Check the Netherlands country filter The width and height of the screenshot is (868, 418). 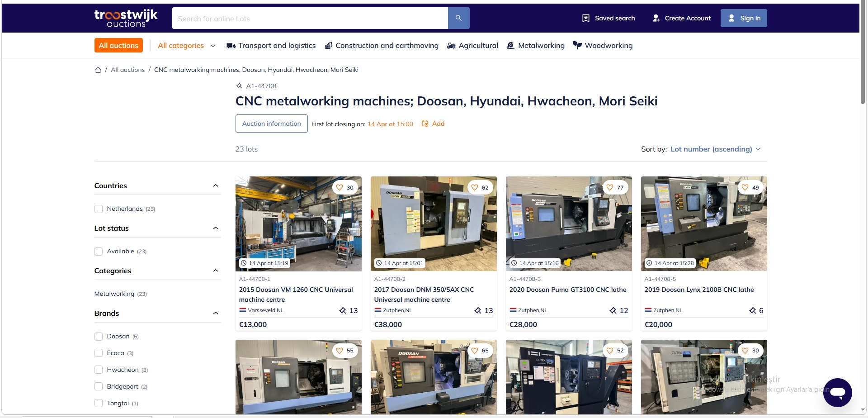click(x=99, y=209)
